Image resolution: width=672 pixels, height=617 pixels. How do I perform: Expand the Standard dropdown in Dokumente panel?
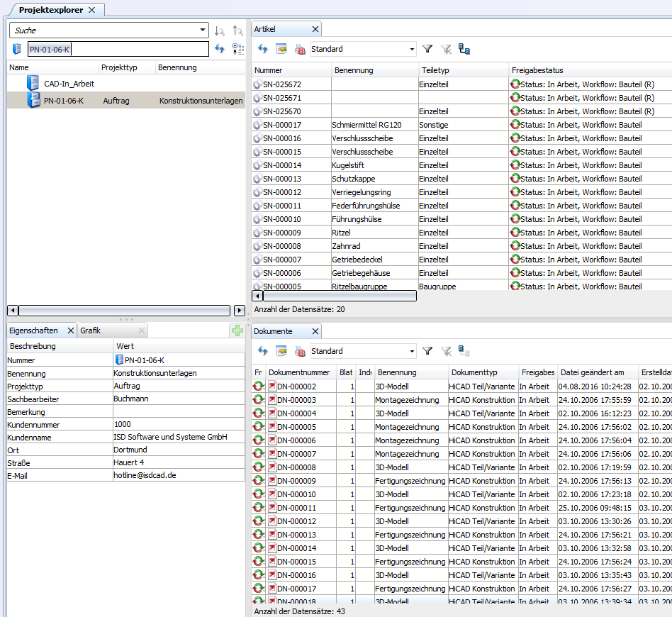[x=412, y=351]
